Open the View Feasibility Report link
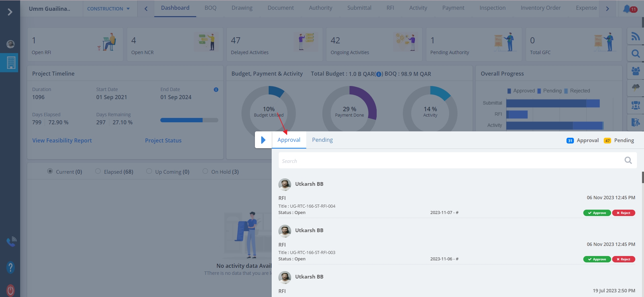644x297 pixels. click(x=62, y=140)
